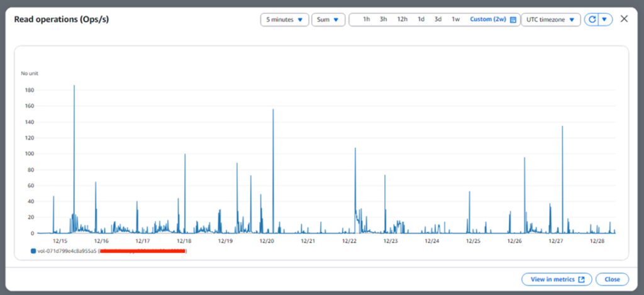Viewport: 644px width, 295px height.
Task: Click the blue legend swatch for vol-071d799e4c8a955a5
Action: tap(33, 251)
